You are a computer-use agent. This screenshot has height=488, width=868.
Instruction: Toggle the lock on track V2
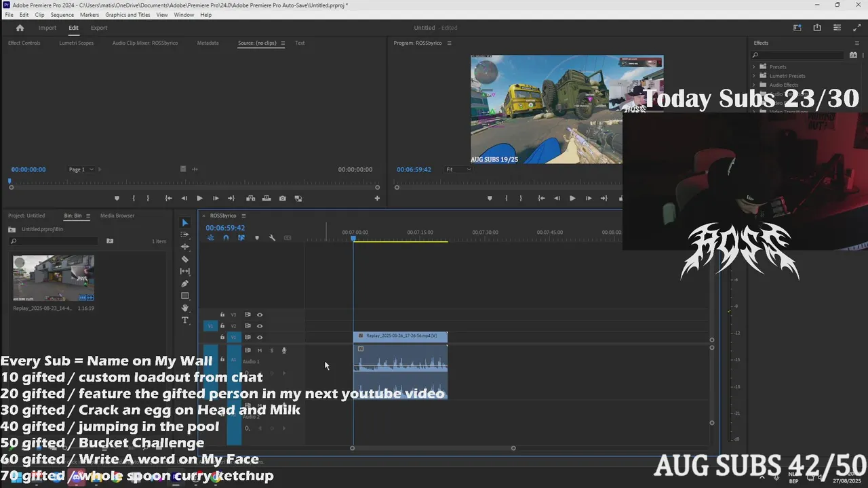pyautogui.click(x=222, y=326)
